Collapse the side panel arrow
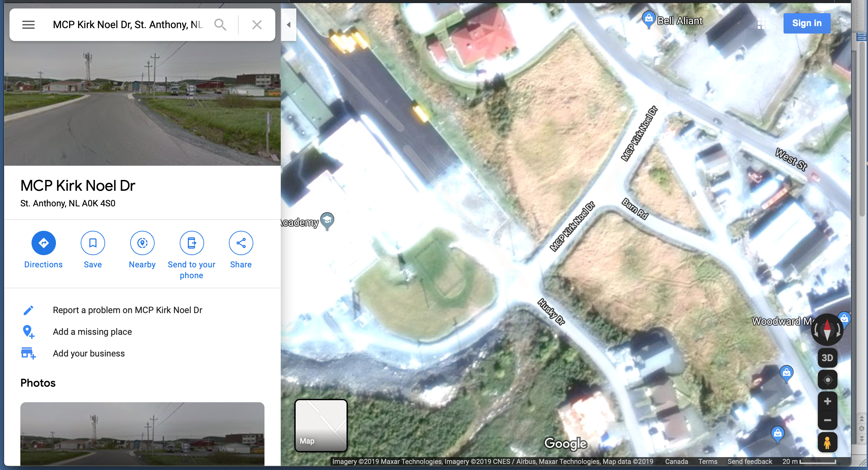 (x=289, y=25)
